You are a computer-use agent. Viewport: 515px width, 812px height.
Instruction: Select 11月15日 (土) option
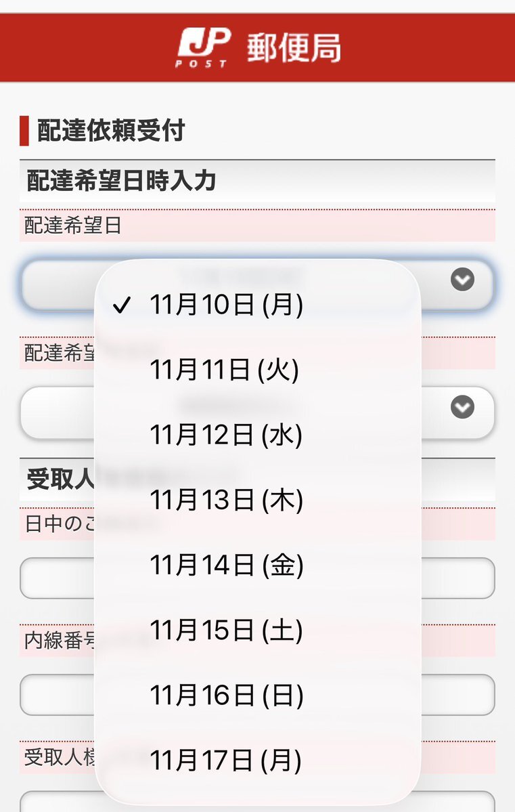coord(226,631)
